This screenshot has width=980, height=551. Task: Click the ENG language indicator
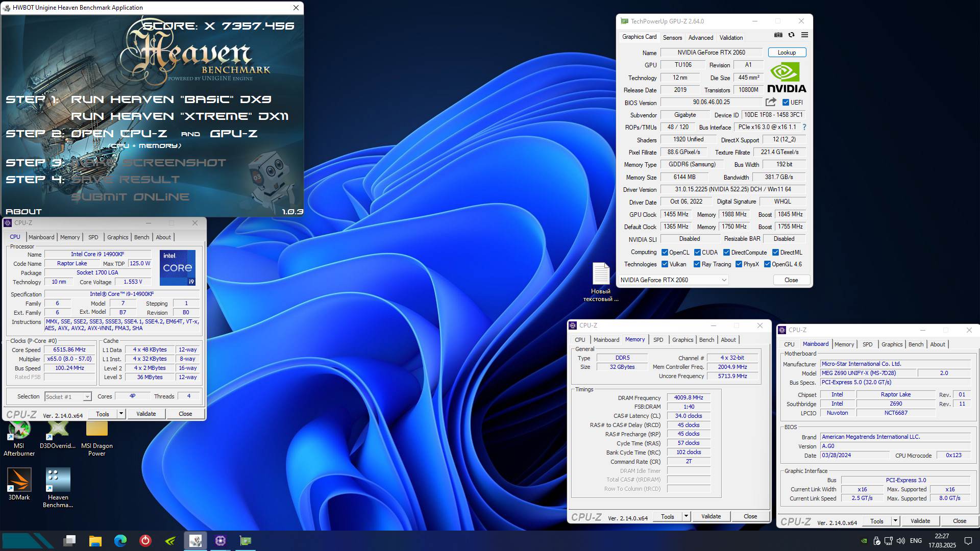[x=916, y=541]
